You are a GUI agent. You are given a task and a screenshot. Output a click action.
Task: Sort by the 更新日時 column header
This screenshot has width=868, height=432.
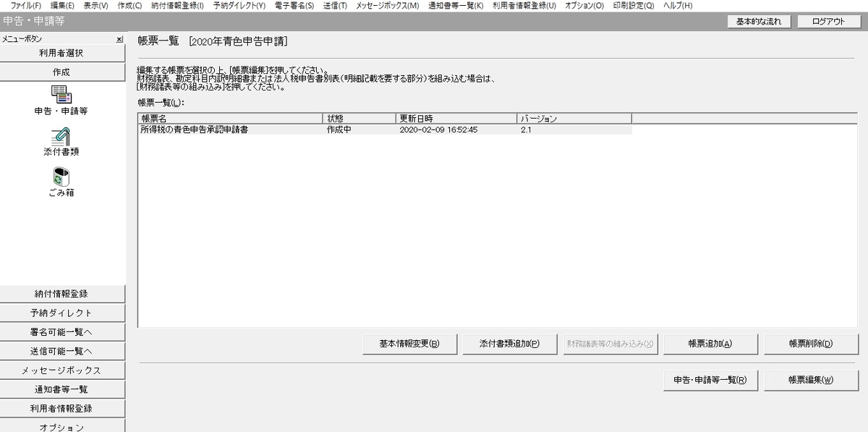[456, 118]
